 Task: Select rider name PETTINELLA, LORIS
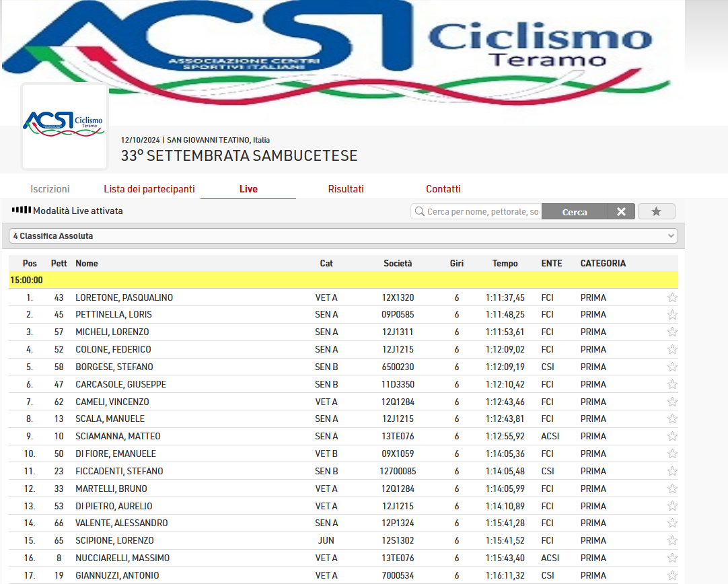click(x=114, y=315)
